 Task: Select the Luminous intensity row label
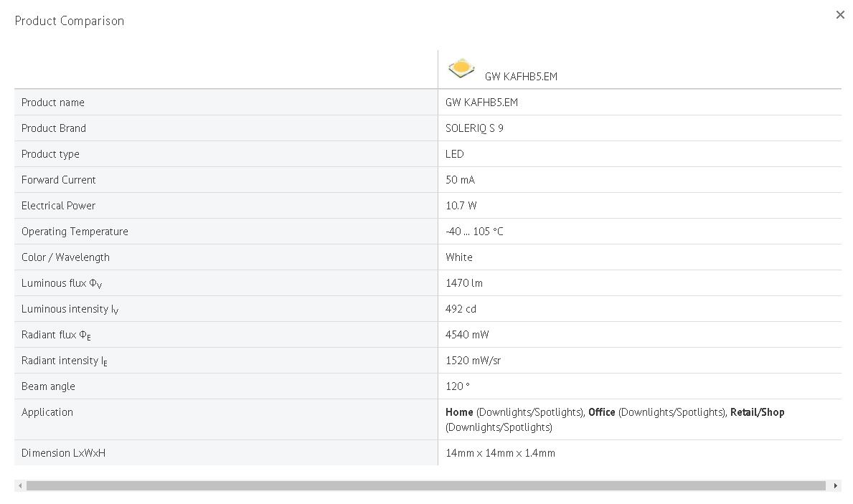point(70,309)
